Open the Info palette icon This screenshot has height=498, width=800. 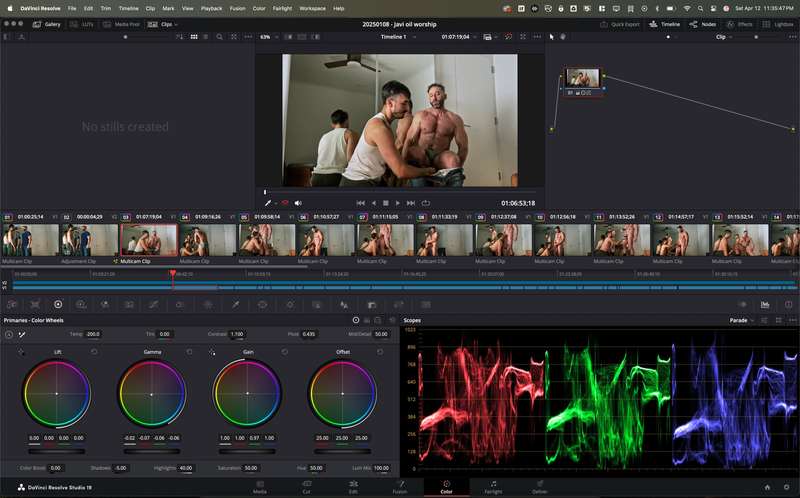[788, 305]
